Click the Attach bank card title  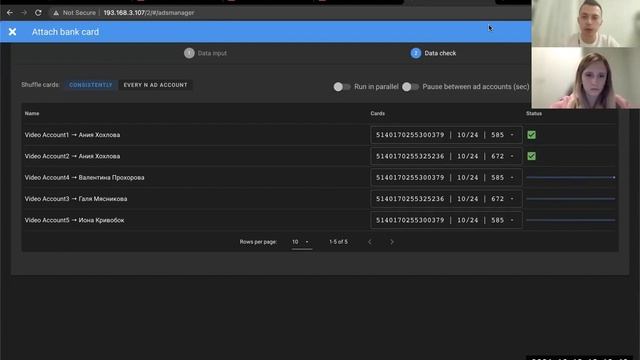[65, 32]
